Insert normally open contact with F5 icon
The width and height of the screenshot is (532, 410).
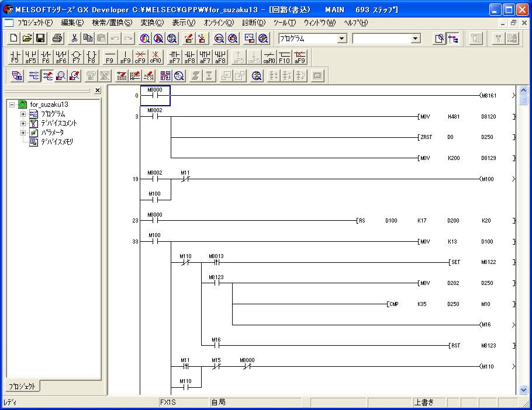point(15,57)
